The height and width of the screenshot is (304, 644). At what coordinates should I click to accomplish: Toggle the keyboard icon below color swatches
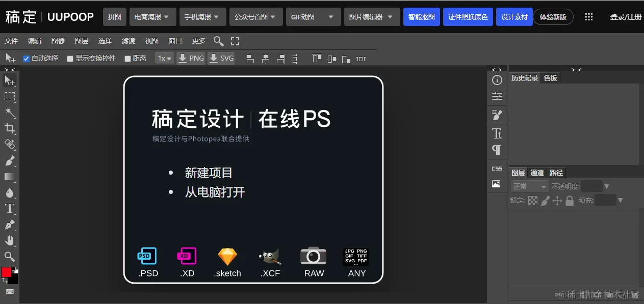pos(10,292)
